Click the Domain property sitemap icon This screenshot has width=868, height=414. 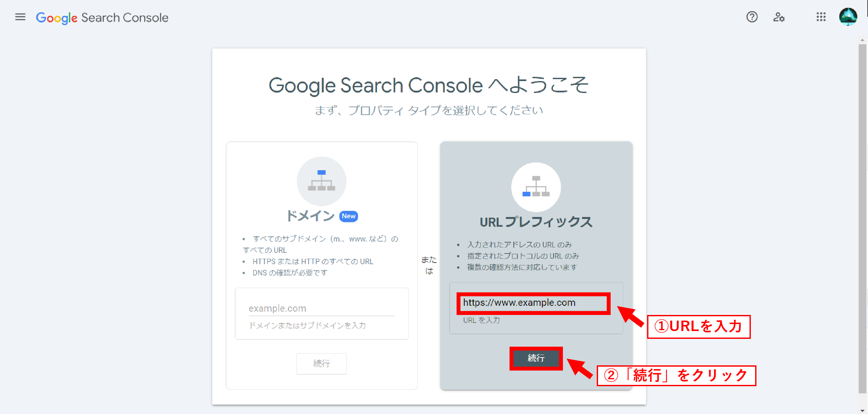(321, 181)
